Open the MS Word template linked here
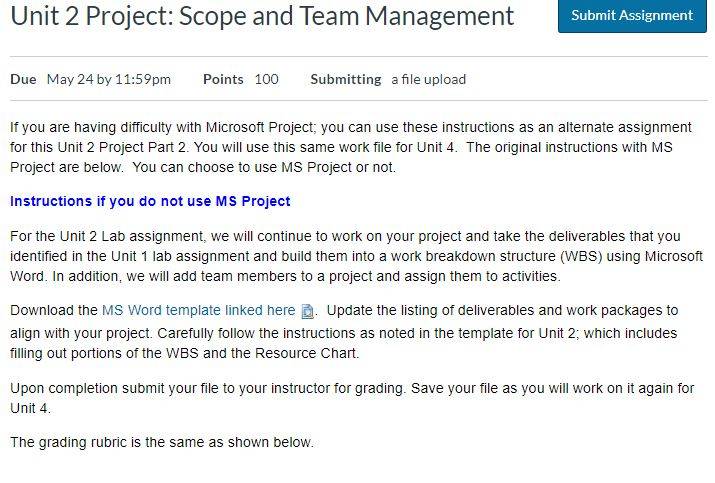The width and height of the screenshot is (715, 483). [198, 311]
